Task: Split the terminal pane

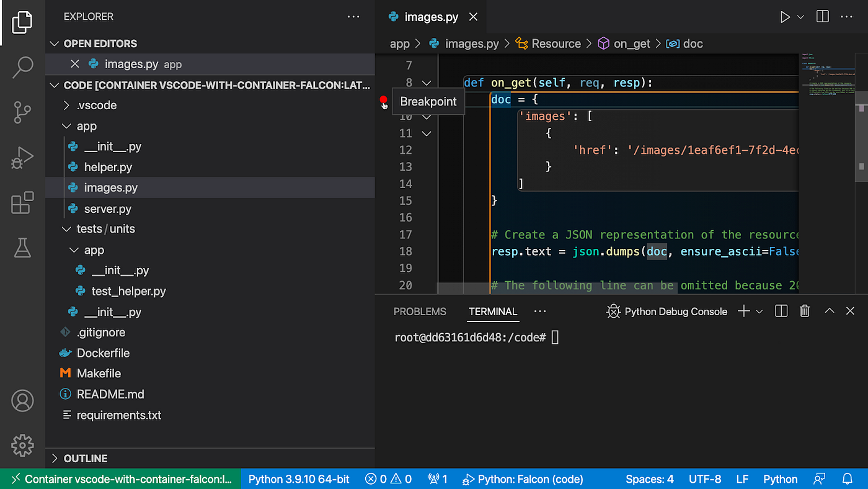Action: coord(781,312)
